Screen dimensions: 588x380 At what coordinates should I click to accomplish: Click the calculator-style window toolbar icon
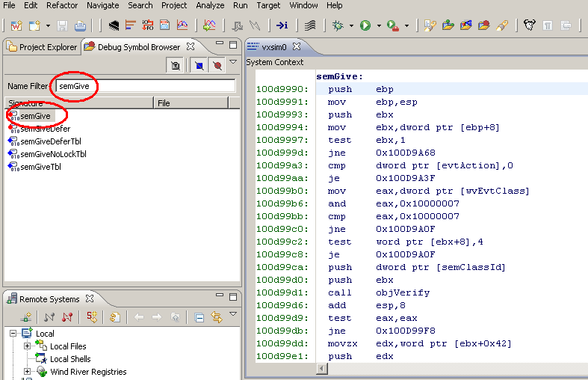click(164, 25)
